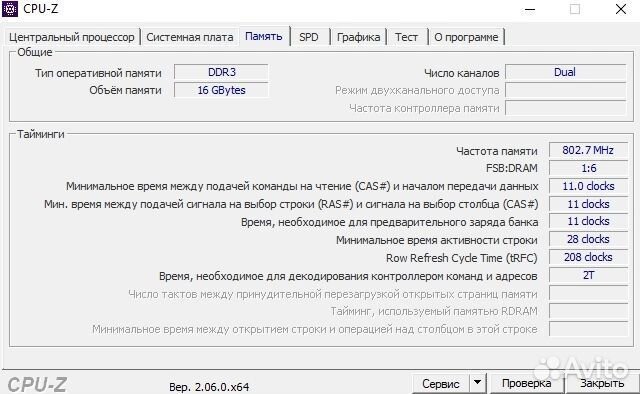Switch to the Графика tab

[358, 37]
